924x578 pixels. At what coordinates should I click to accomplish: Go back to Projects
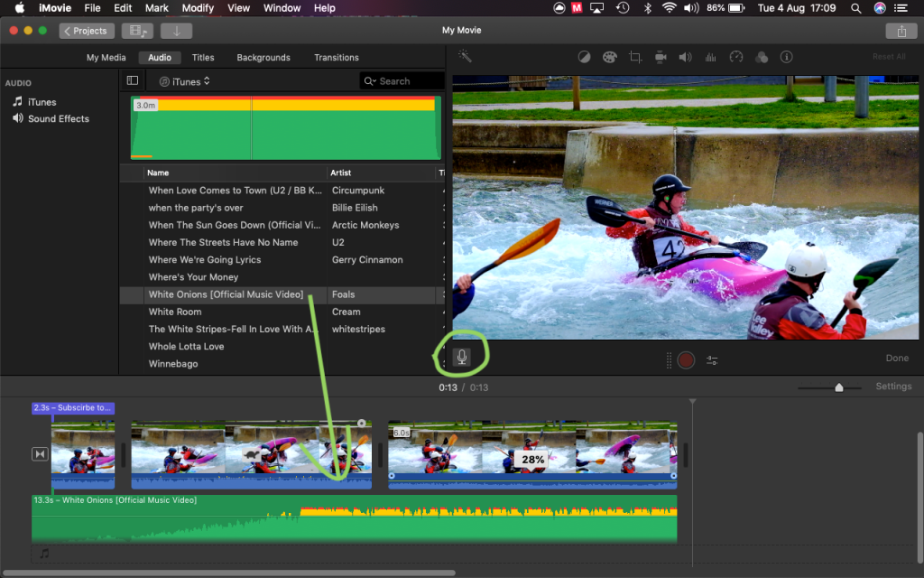(x=87, y=31)
